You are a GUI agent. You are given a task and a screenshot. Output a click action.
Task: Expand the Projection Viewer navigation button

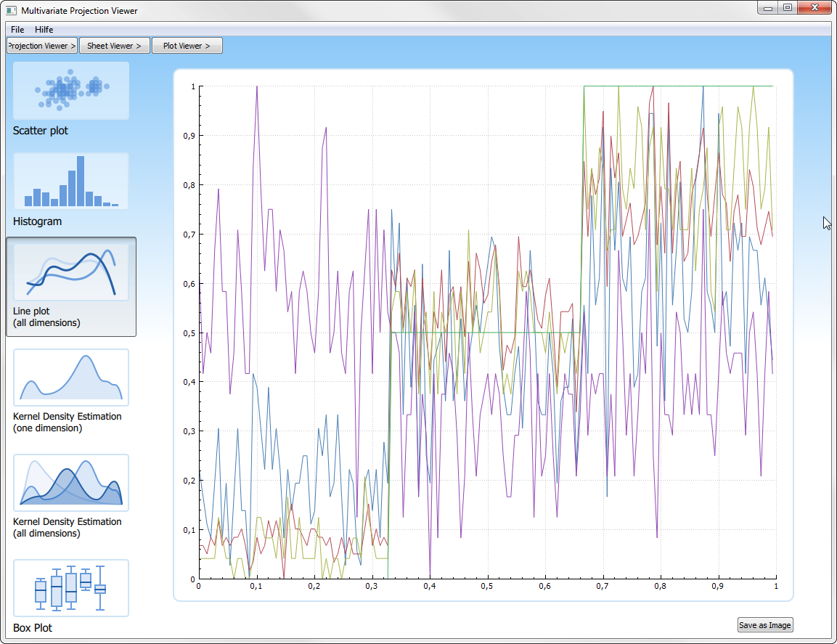coord(42,46)
